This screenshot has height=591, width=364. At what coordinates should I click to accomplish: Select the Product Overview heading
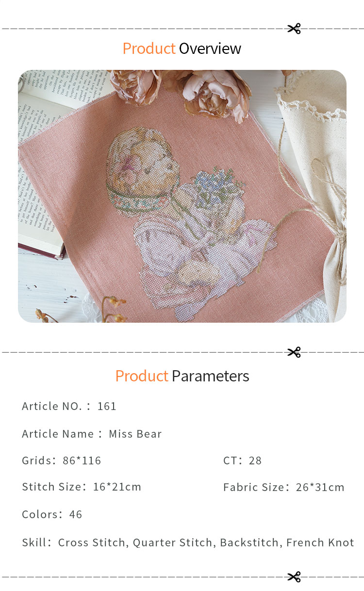tap(182, 49)
